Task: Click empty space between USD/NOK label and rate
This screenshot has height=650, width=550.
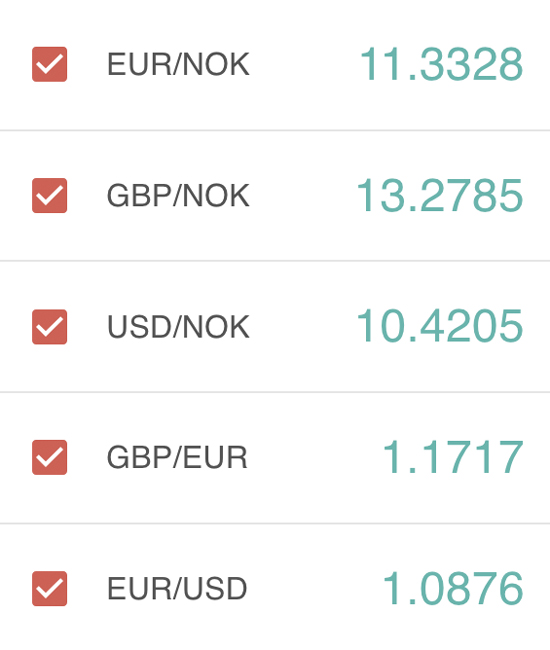Action: pyautogui.click(x=303, y=327)
